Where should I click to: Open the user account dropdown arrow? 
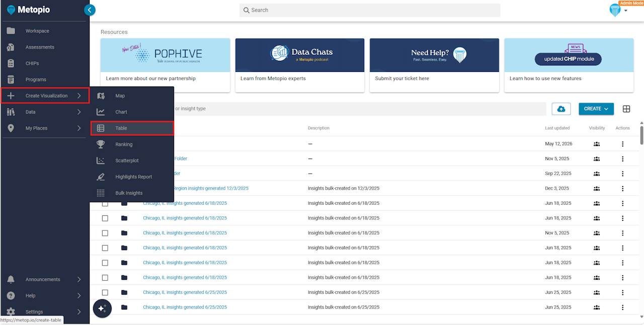[x=626, y=11]
